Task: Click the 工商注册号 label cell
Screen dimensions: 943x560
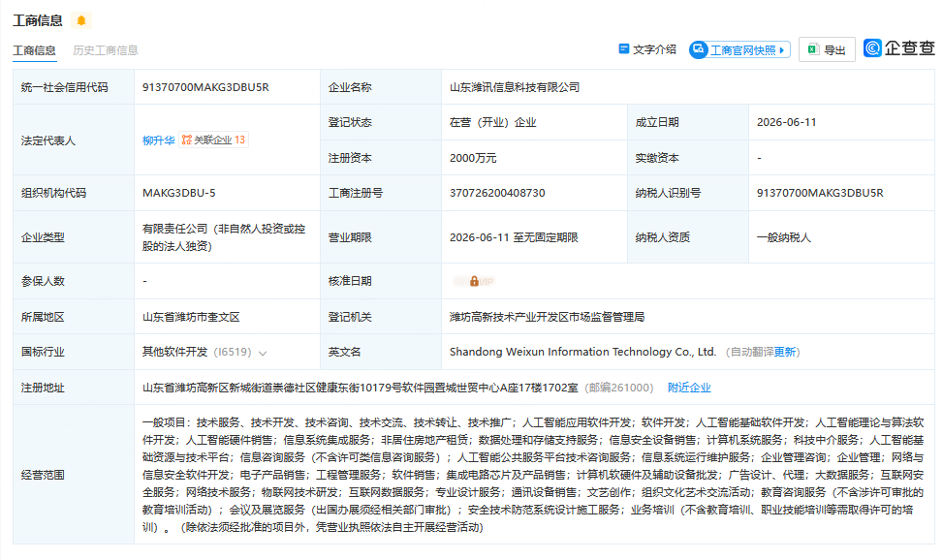Action: 381,193
